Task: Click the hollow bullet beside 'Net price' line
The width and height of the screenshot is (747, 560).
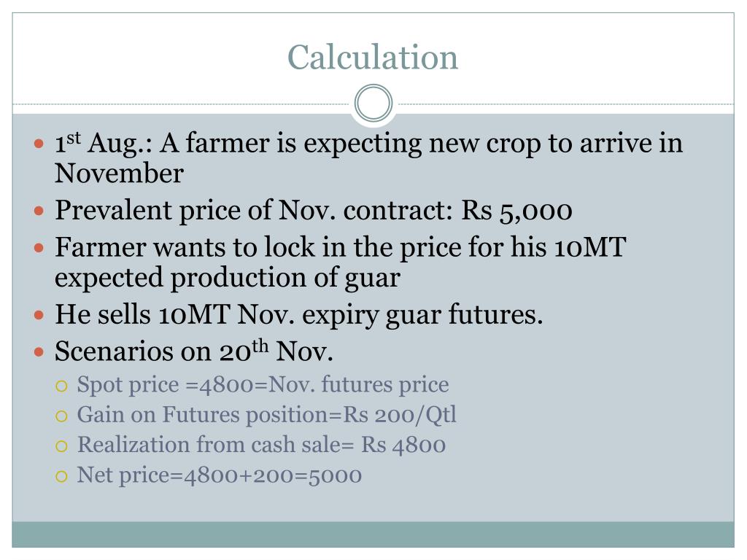Action: [x=61, y=476]
